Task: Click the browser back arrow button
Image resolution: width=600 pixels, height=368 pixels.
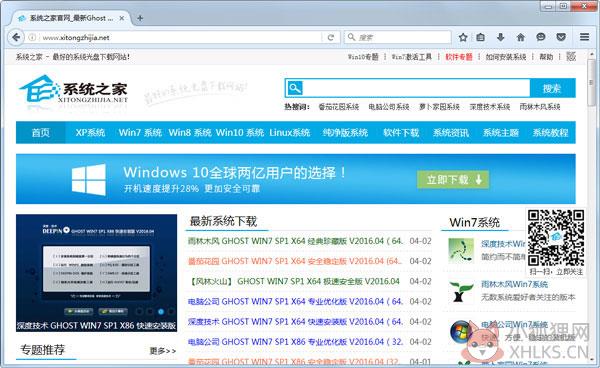Action: [x=16, y=37]
